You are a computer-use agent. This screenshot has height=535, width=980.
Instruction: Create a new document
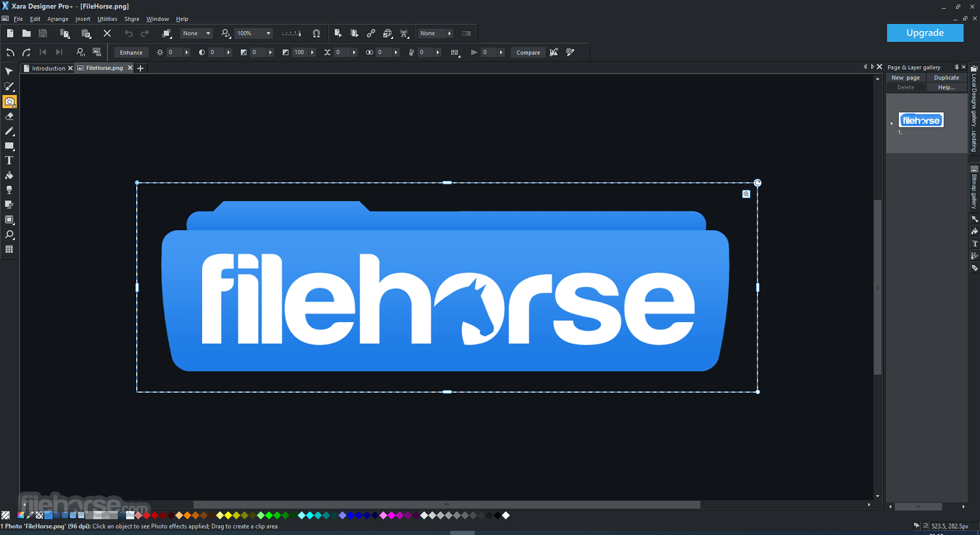(x=10, y=33)
